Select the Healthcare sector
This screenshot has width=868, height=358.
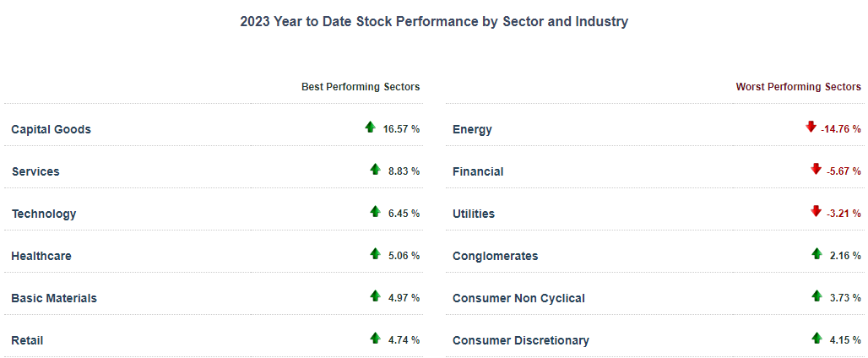(41, 256)
